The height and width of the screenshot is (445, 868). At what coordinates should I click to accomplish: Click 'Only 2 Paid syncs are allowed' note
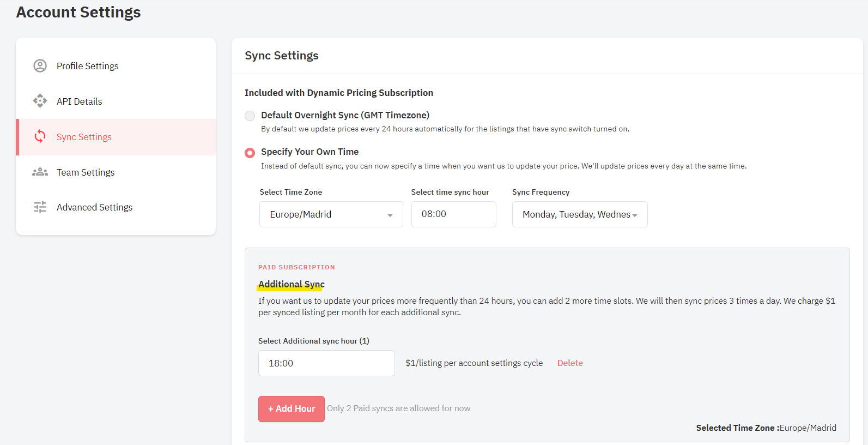point(399,408)
